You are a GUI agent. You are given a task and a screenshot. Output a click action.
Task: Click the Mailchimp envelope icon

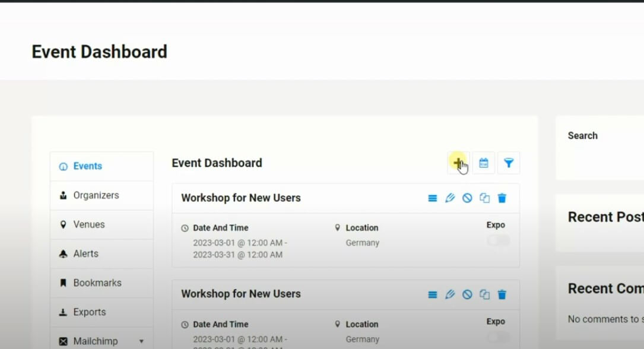(x=64, y=341)
